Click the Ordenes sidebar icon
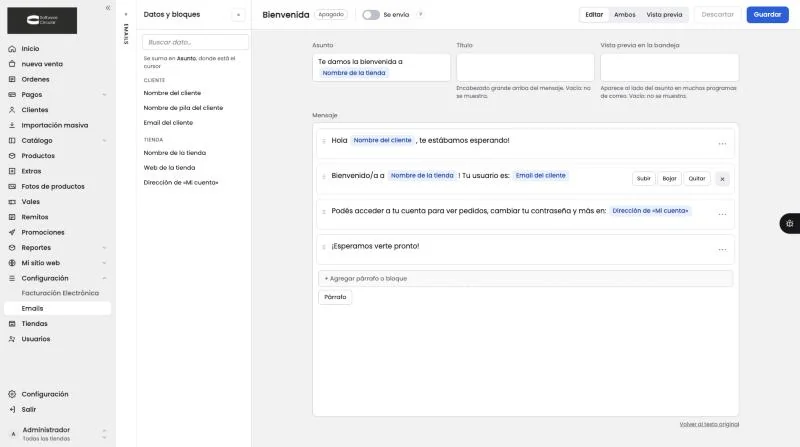800x447 pixels. [x=12, y=80]
